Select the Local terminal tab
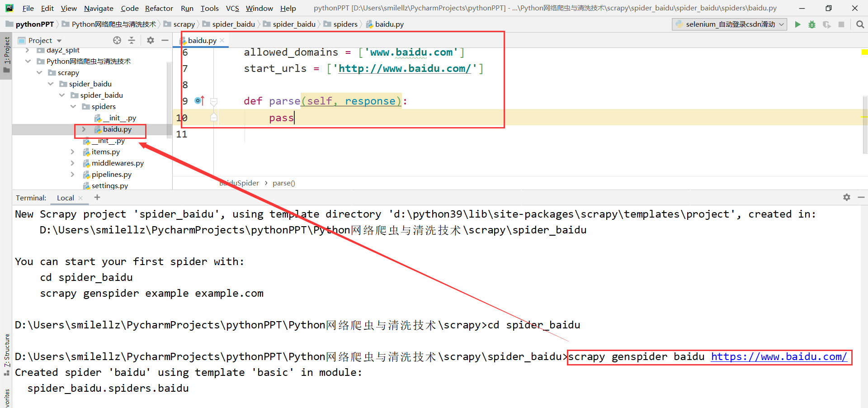This screenshot has width=868, height=408. tap(66, 198)
